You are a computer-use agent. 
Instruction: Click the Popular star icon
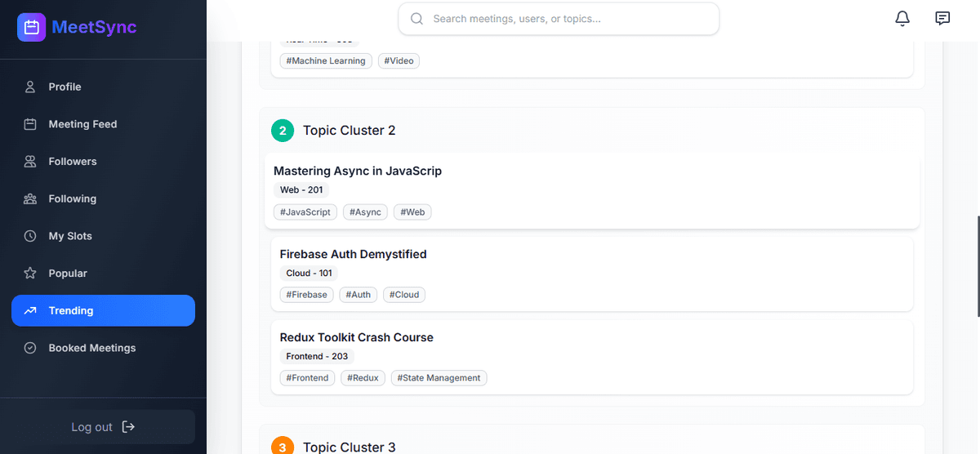point(30,274)
